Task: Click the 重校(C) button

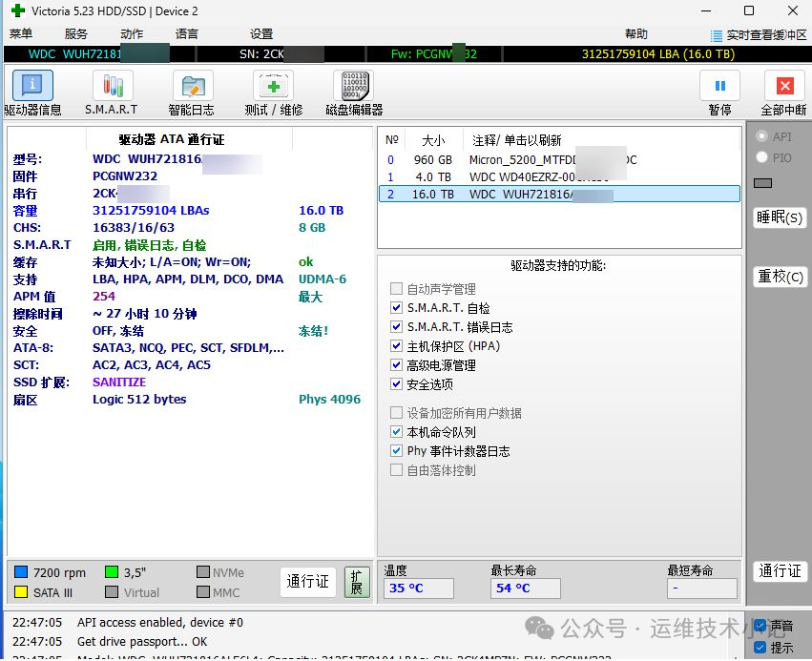Action: click(780, 277)
